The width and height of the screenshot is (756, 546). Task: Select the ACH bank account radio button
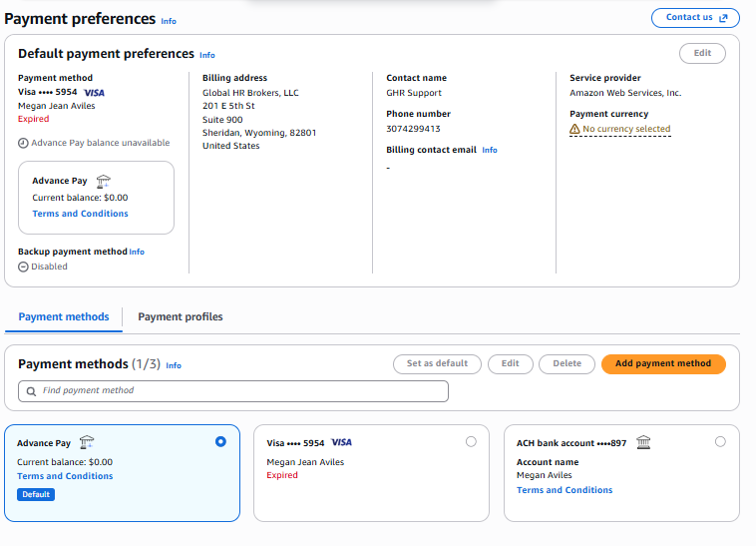tap(720, 442)
